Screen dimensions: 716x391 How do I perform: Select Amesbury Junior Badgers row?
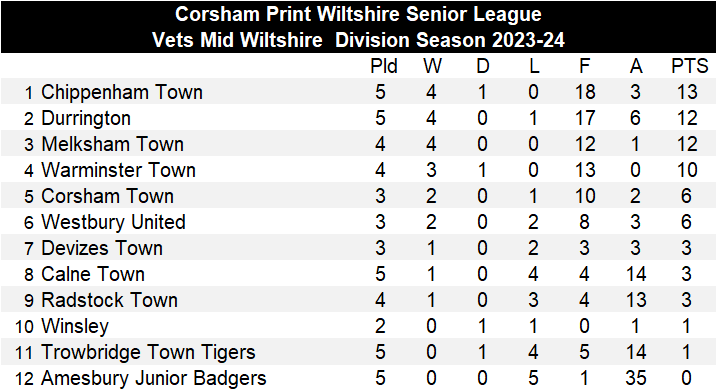point(358,378)
